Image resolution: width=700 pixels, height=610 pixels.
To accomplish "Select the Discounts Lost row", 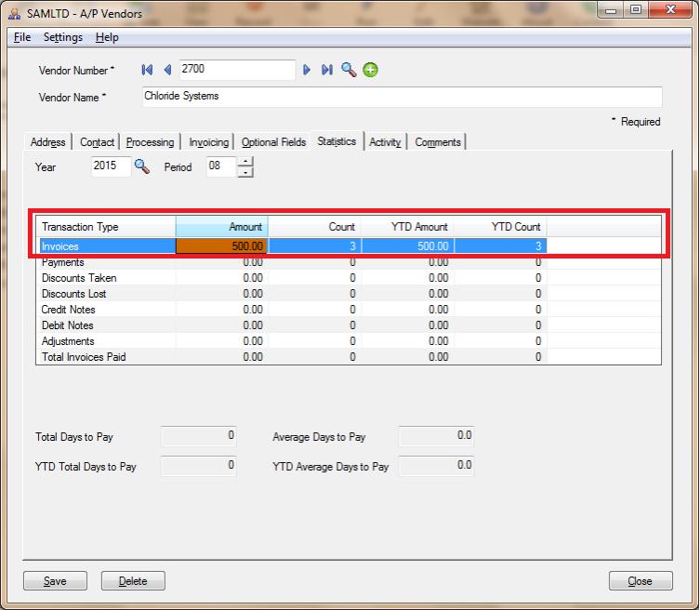I will coord(293,294).
